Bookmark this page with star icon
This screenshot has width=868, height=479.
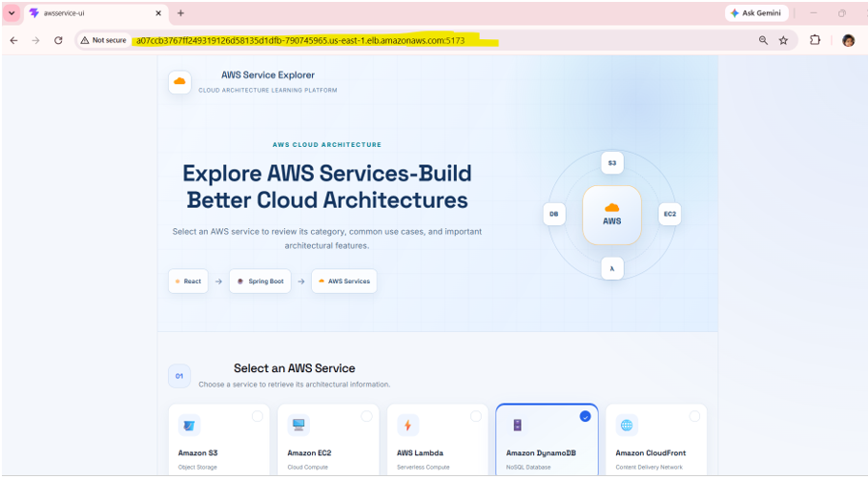point(783,40)
